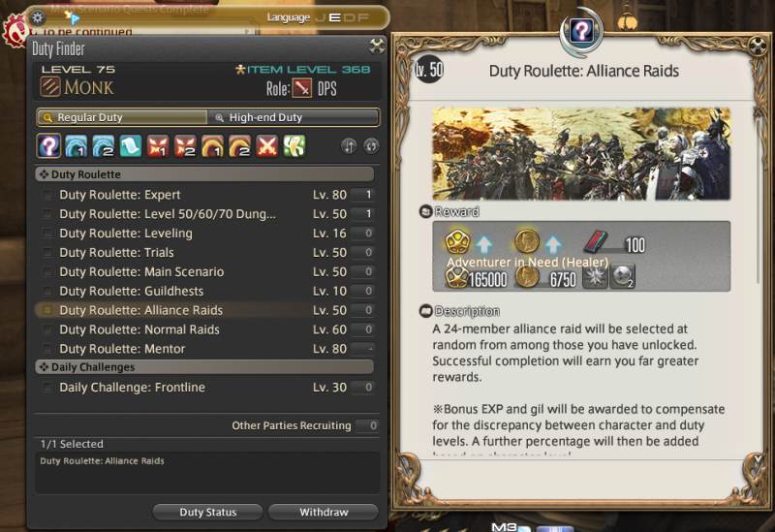This screenshot has height=532, width=775.
Task: Click the Duty Status button
Action: [x=207, y=513]
